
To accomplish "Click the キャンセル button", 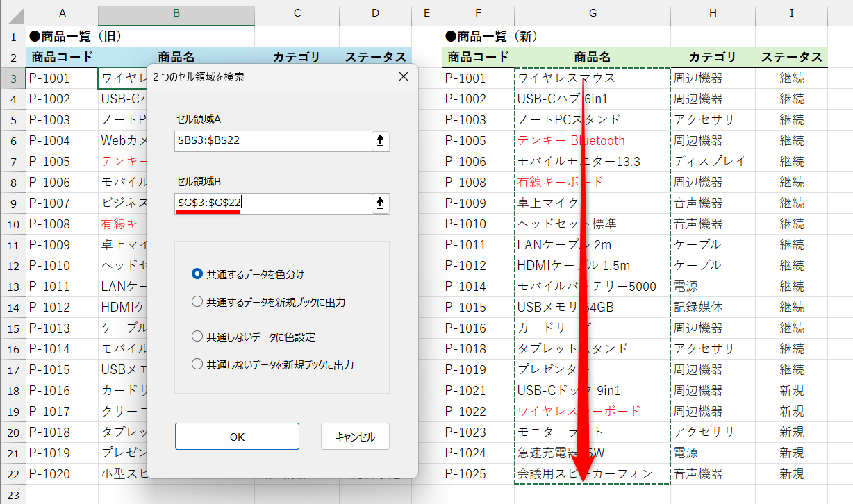I will (x=355, y=437).
